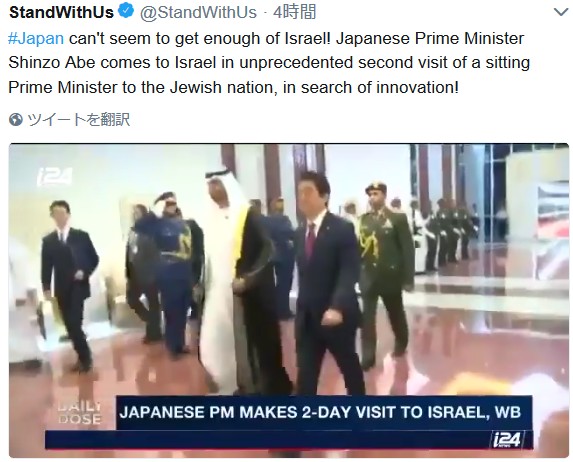Click the i24 watermark logo in video
Image resolution: width=573 pixels, height=462 pixels.
(55, 177)
